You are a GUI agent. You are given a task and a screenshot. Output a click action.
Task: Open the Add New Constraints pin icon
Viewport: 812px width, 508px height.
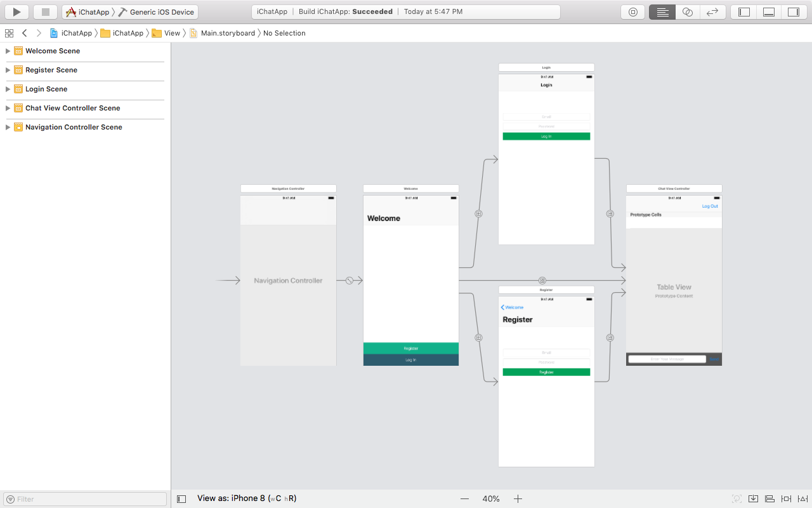(x=785, y=499)
